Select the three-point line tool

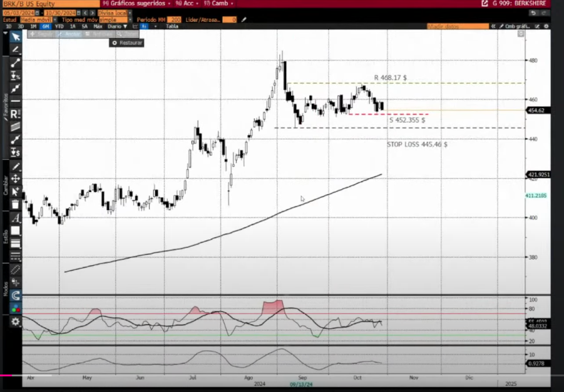pyautogui.click(x=16, y=88)
